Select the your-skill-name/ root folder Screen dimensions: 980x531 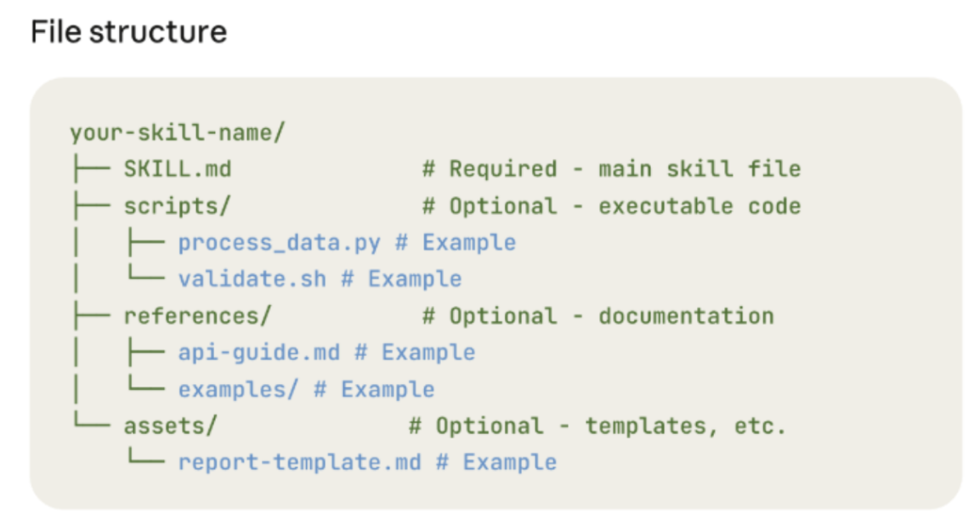[178, 133]
